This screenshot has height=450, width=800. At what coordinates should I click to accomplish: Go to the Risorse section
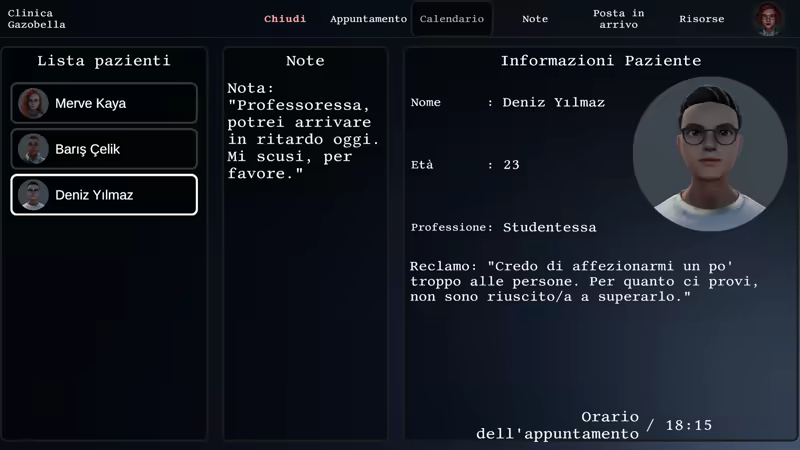point(702,19)
